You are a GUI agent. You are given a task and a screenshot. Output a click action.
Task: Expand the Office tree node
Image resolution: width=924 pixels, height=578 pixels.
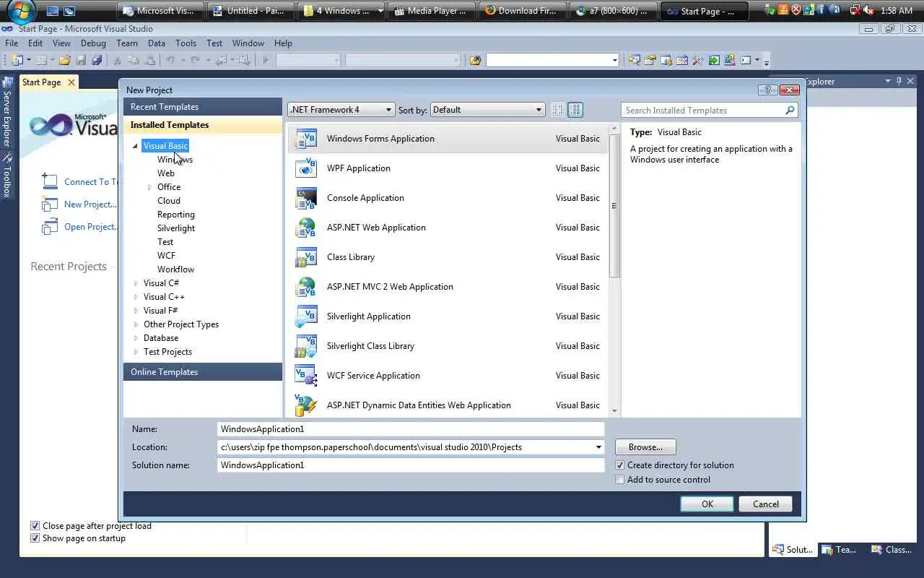(149, 187)
